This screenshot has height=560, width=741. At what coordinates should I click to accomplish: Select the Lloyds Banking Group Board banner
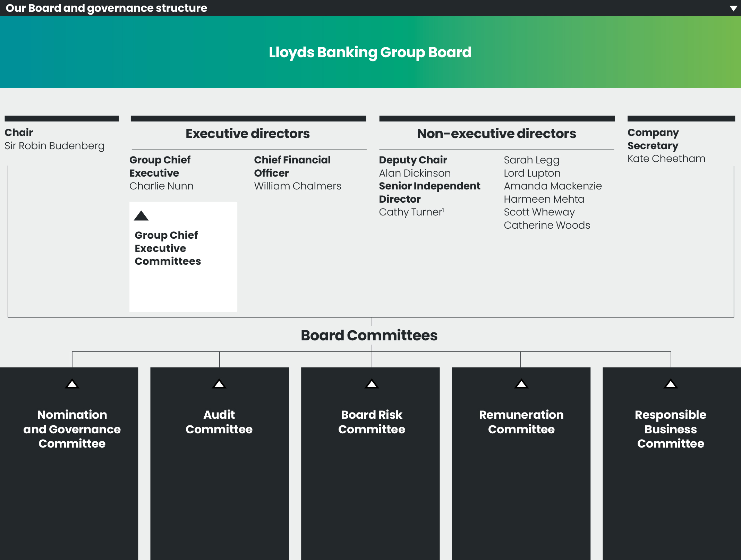[x=370, y=52]
